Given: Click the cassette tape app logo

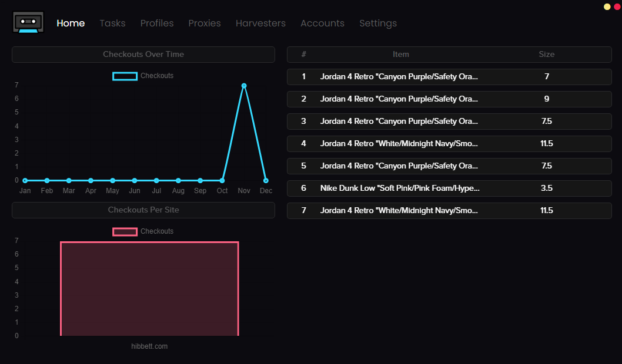Looking at the screenshot, I should tap(28, 22).
